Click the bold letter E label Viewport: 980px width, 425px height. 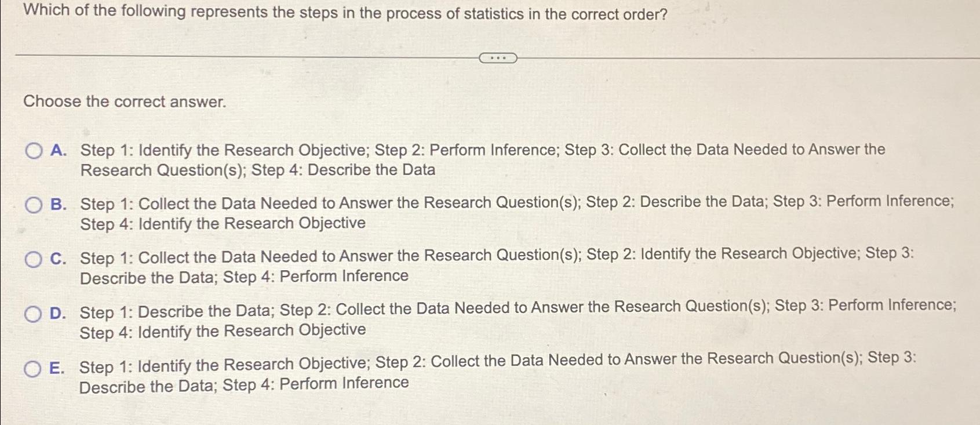click(x=57, y=367)
